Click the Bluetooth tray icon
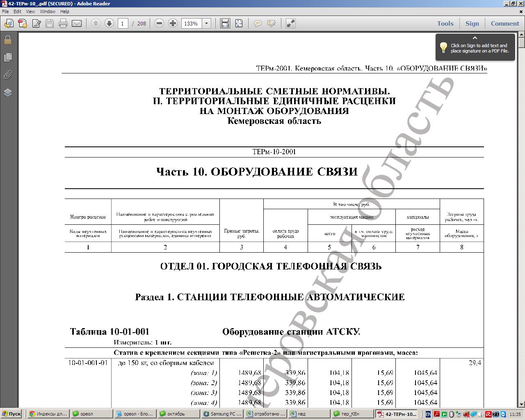Image resolution: width=525 pixels, height=420 pixels. 451,414
